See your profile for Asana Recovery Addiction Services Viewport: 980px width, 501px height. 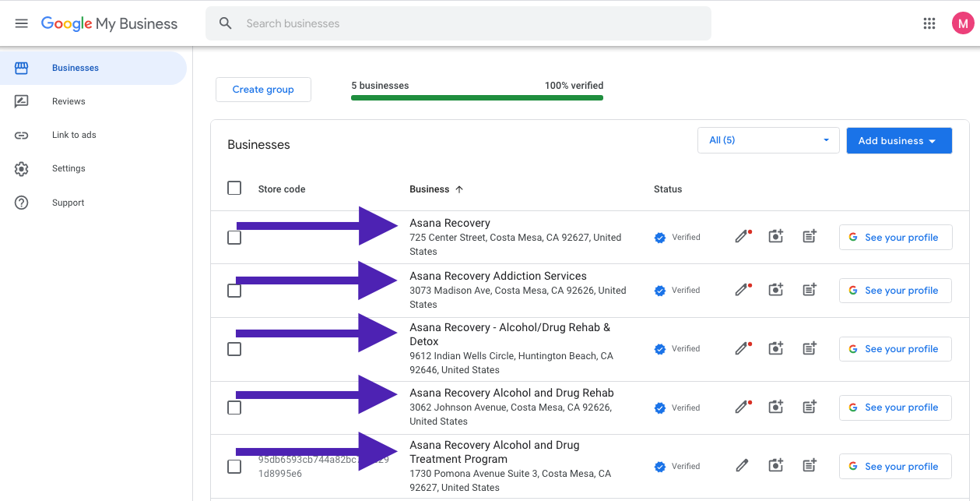(x=895, y=291)
